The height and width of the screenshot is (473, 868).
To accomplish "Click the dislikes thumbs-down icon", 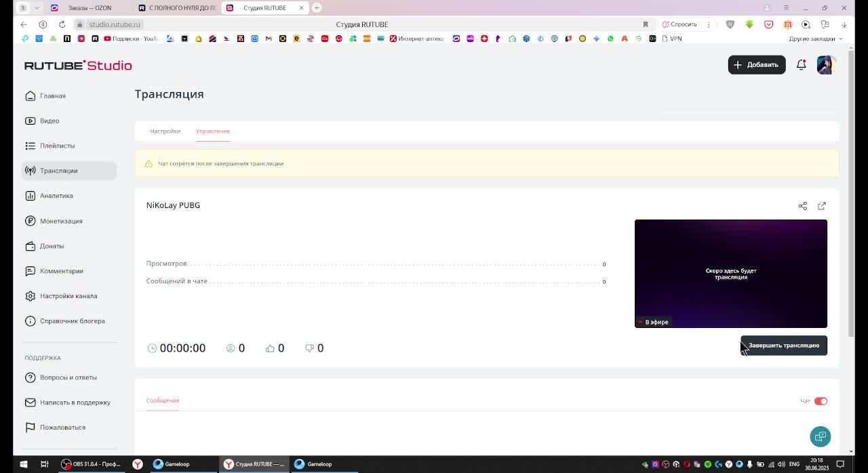I will coord(309,348).
